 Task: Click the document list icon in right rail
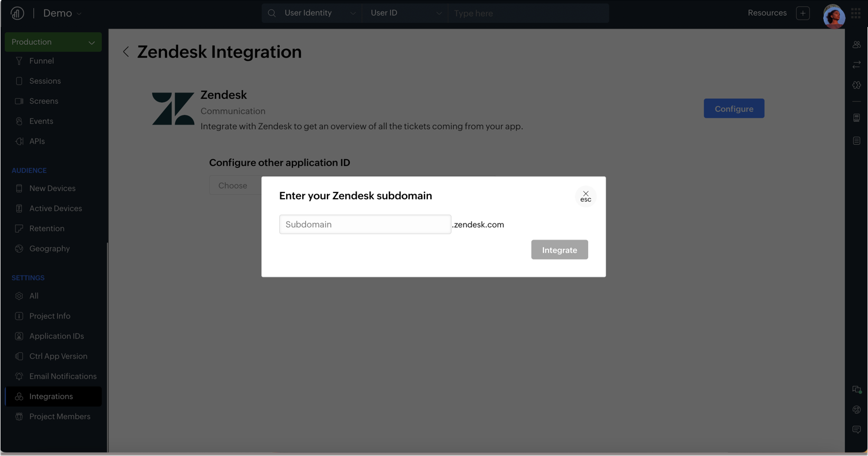click(x=857, y=141)
